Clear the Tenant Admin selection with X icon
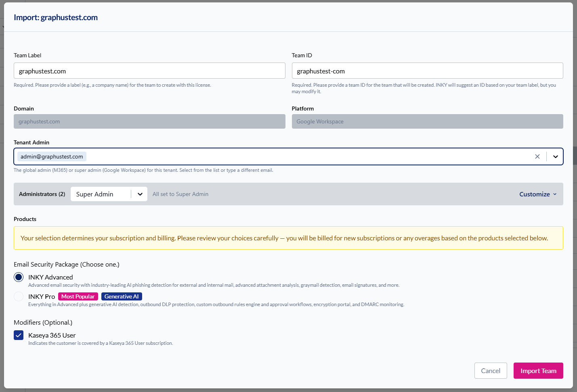Viewport: 577px width, 392px height. pyautogui.click(x=537, y=156)
